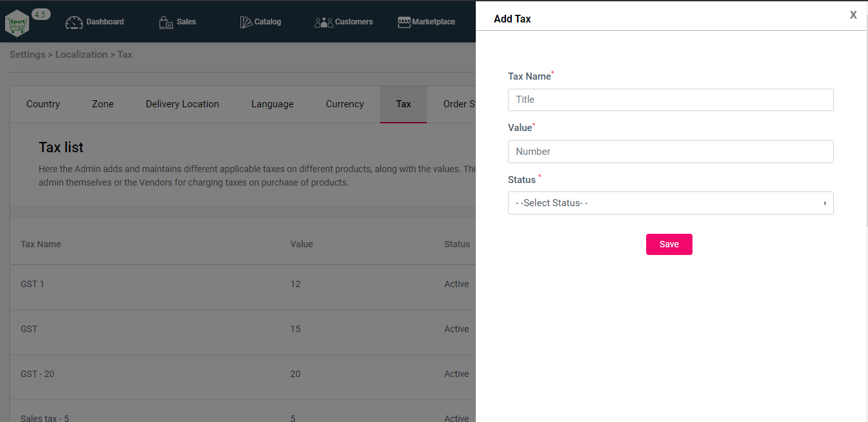This screenshot has width=868, height=422.
Task: Click the 'Add Tax' panel title
Action: click(512, 19)
